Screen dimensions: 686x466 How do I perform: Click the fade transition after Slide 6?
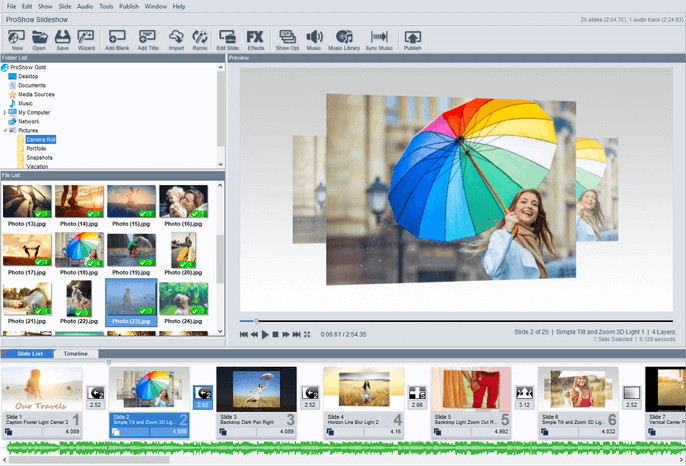631,393
